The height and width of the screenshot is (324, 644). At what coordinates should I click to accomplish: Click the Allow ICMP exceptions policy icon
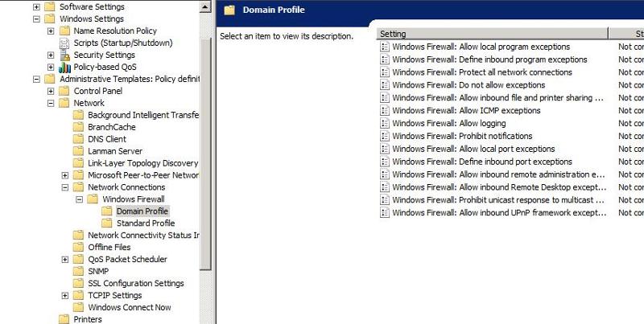point(385,110)
